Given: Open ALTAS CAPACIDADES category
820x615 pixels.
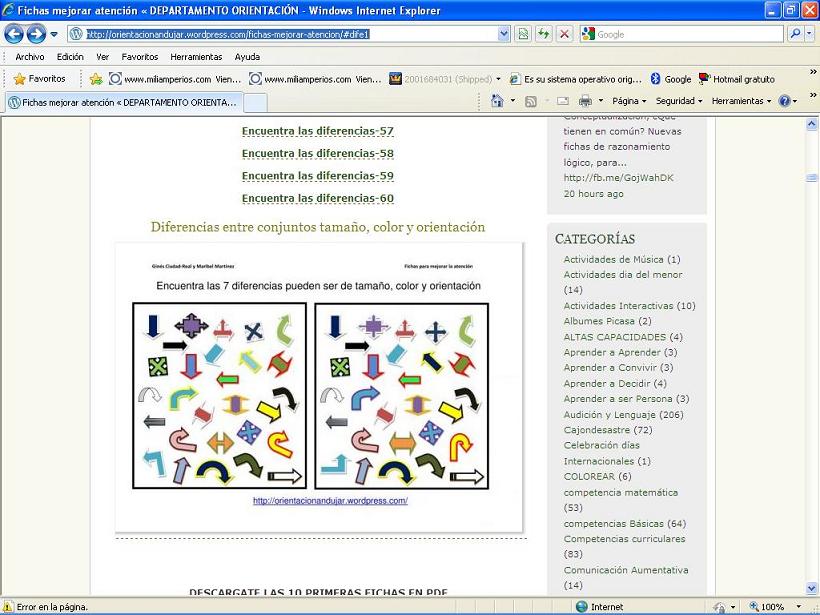Looking at the screenshot, I should pyautogui.click(x=614, y=337).
